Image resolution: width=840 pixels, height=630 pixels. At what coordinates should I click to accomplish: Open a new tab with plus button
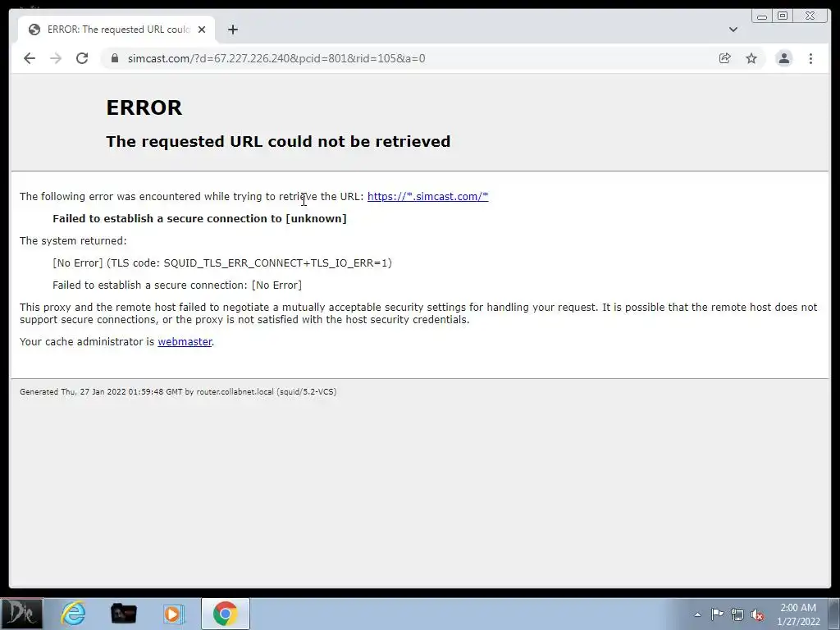[232, 30]
